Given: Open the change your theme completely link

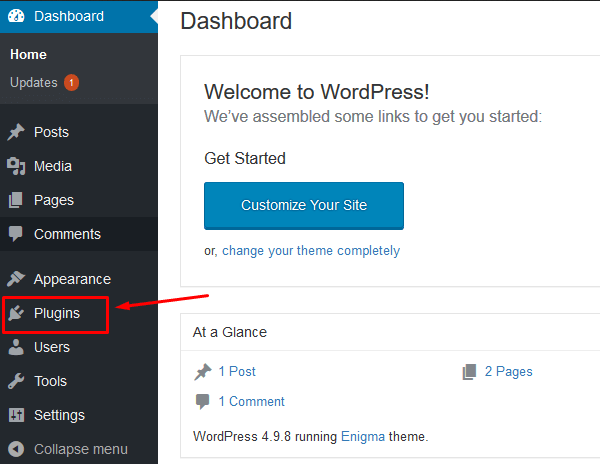Looking at the screenshot, I should pos(311,251).
